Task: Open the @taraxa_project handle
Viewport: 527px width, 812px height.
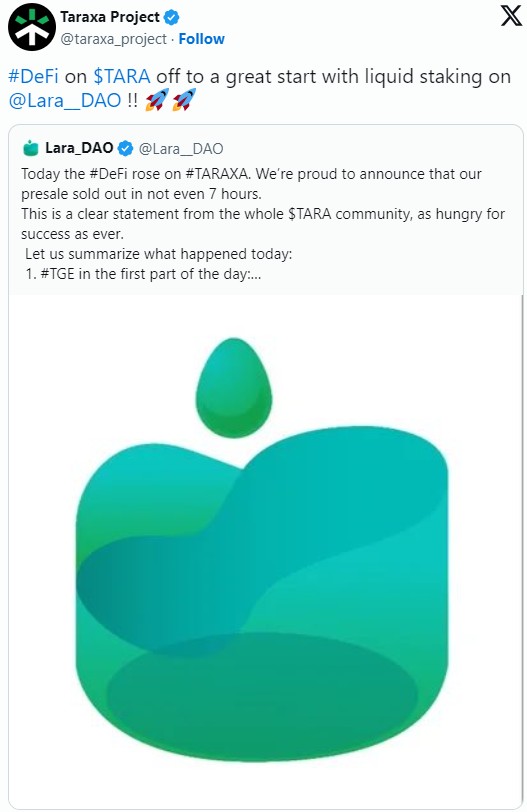Action: point(113,39)
